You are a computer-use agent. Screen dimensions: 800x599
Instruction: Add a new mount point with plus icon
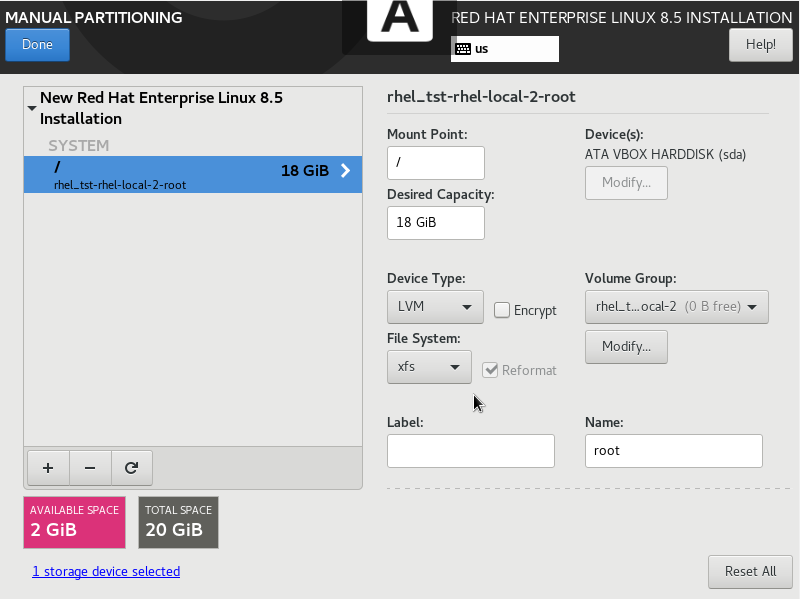48,468
